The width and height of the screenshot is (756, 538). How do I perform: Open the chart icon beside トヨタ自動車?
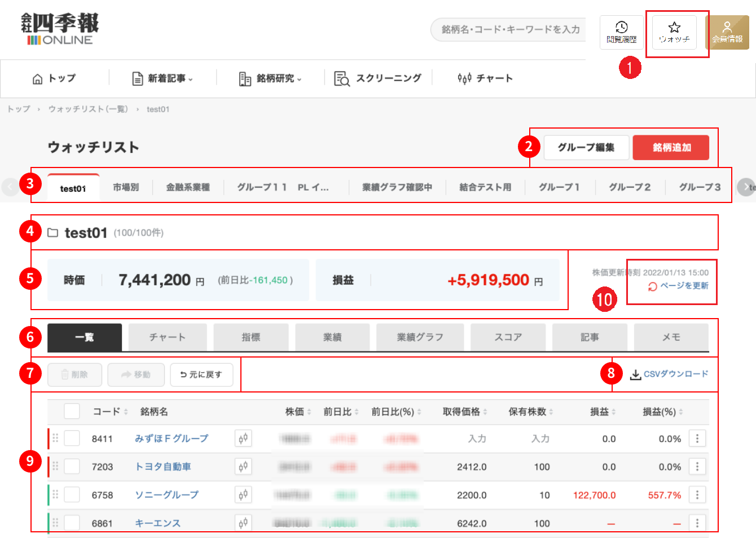point(243,466)
